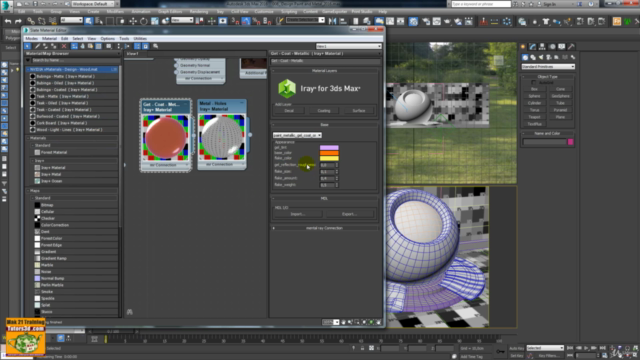
Task: Select the Select and Move tool
Action: pyautogui.click(x=133, y=21)
